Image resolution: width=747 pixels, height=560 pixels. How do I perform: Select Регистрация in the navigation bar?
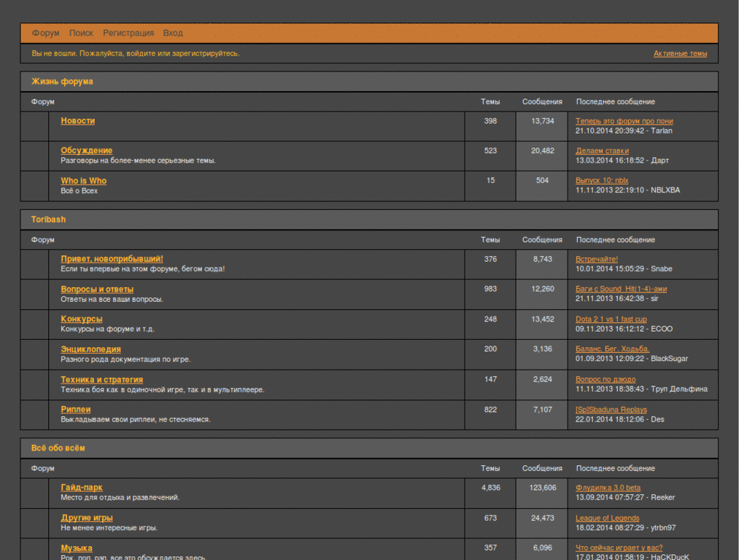click(x=129, y=33)
